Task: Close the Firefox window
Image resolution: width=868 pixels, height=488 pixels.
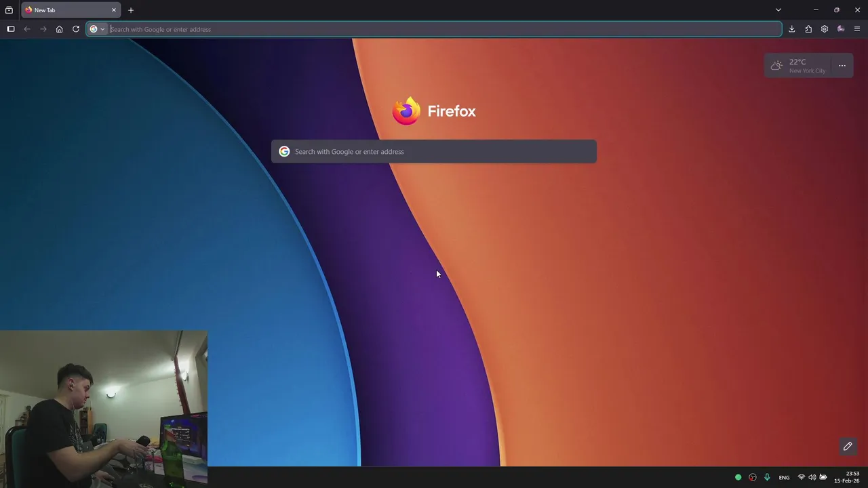Action: (x=857, y=10)
